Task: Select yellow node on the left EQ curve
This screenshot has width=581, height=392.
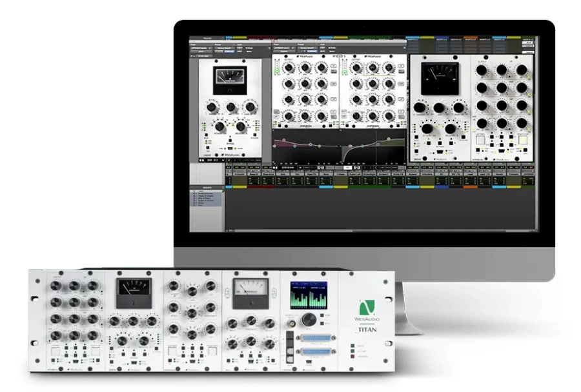Action: point(320,146)
